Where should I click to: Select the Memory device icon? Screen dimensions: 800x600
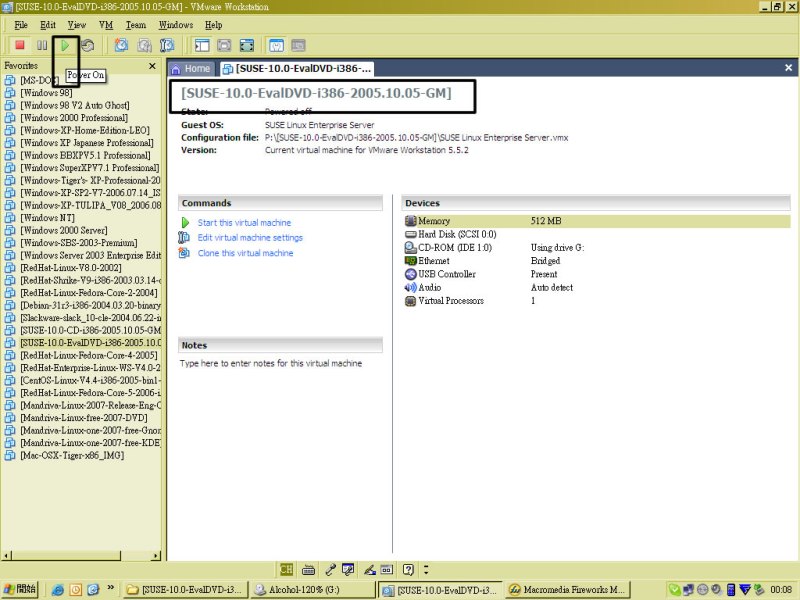411,221
